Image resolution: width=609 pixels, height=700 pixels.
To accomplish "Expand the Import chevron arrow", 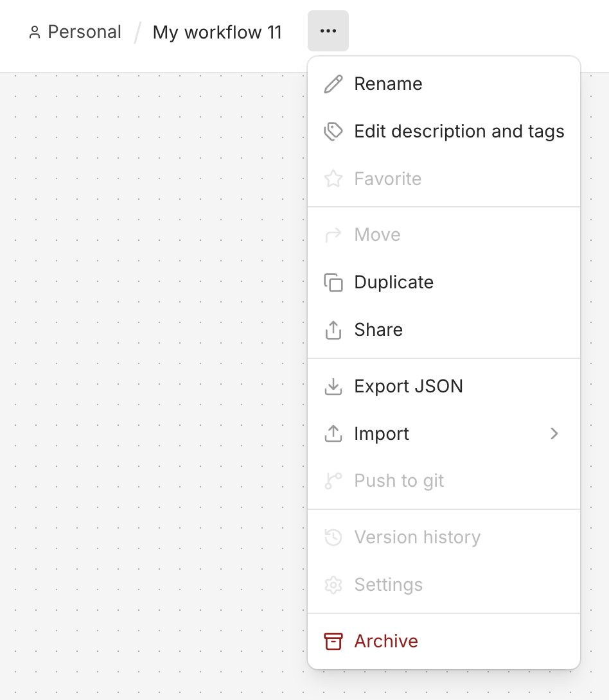I will pyautogui.click(x=554, y=433).
